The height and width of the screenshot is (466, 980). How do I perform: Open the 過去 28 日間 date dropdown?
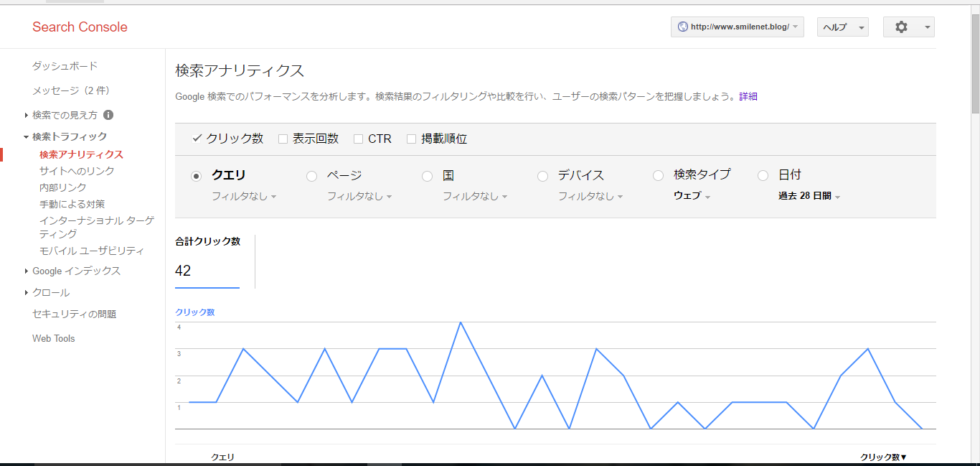(x=809, y=196)
